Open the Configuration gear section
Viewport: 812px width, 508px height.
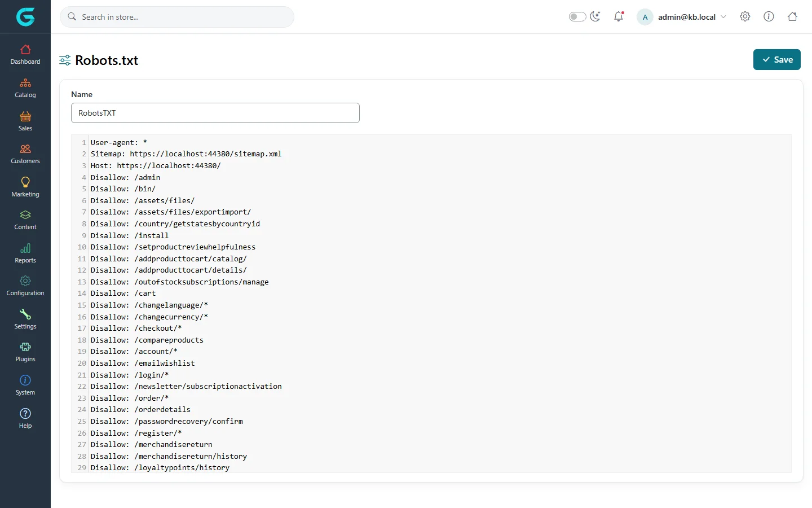click(x=25, y=286)
